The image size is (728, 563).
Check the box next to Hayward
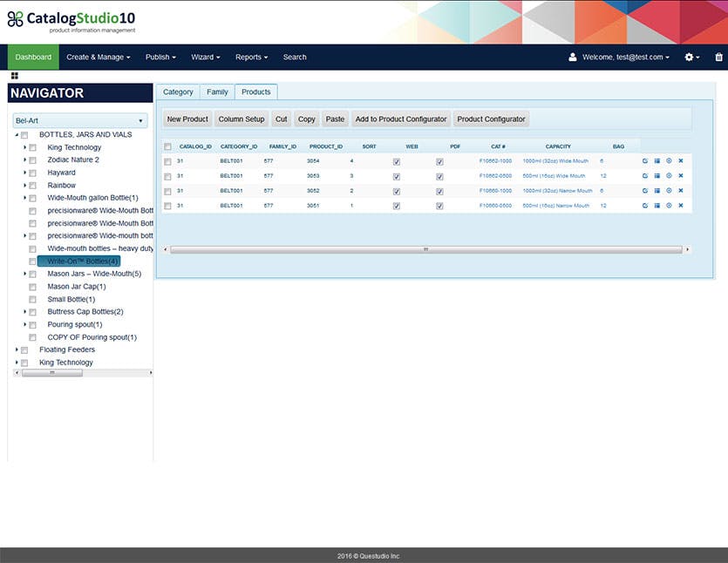[x=32, y=173]
